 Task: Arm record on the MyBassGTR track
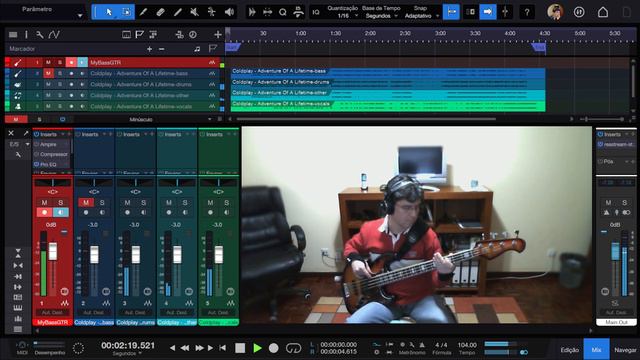pos(71,62)
